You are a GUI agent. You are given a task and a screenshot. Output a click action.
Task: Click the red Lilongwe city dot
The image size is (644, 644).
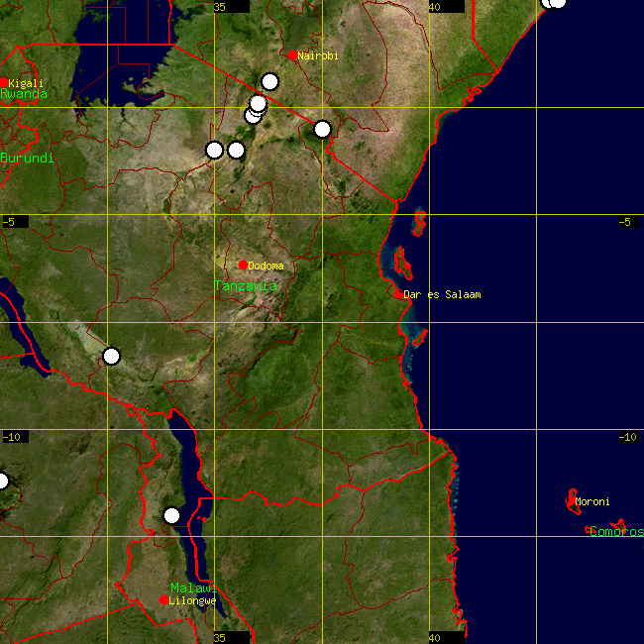point(163,600)
